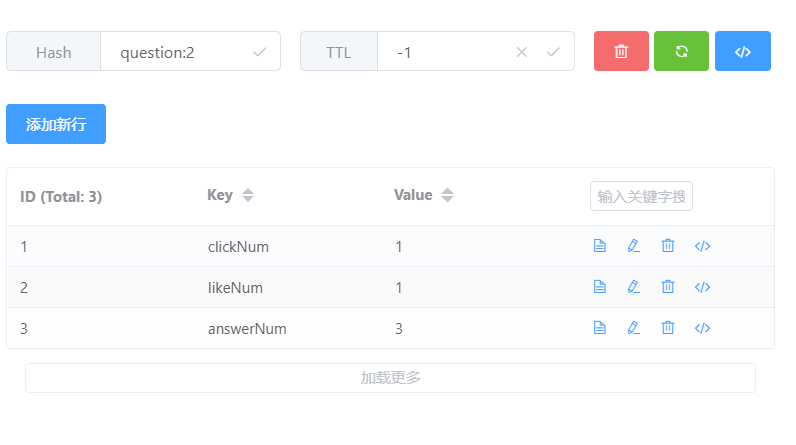Delete the likeNum row
Screen dimensions: 796x445
[x=667, y=287]
